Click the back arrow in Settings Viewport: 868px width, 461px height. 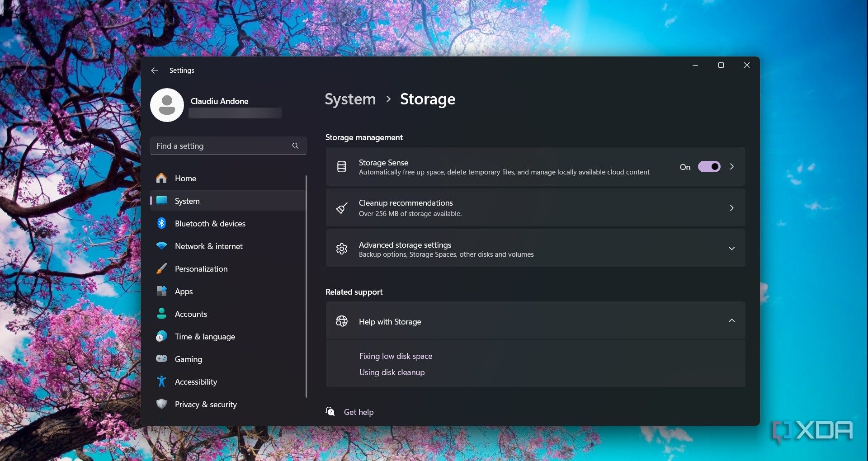pos(155,71)
